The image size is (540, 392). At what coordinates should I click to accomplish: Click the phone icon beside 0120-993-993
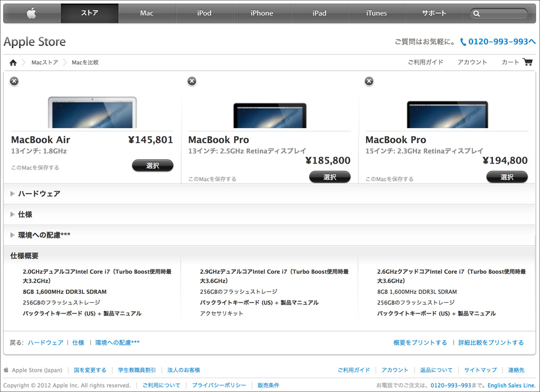click(x=463, y=42)
